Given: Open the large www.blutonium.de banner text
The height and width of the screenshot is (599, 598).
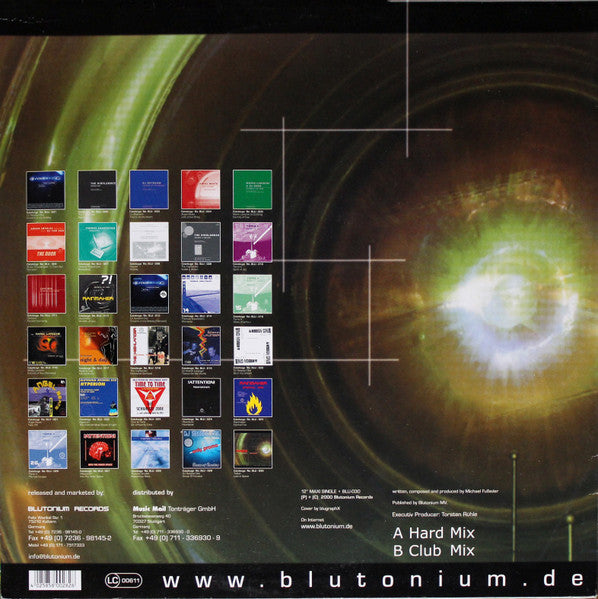Looking at the screenshot, I should pos(373,580).
